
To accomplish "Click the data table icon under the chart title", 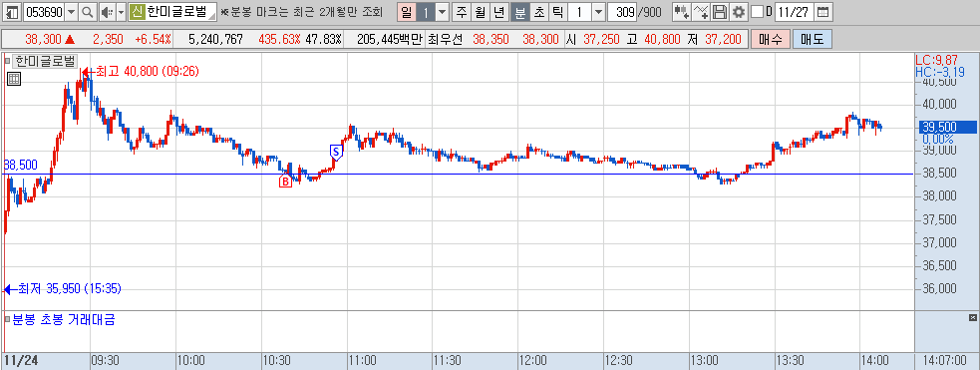I will click(x=14, y=78).
